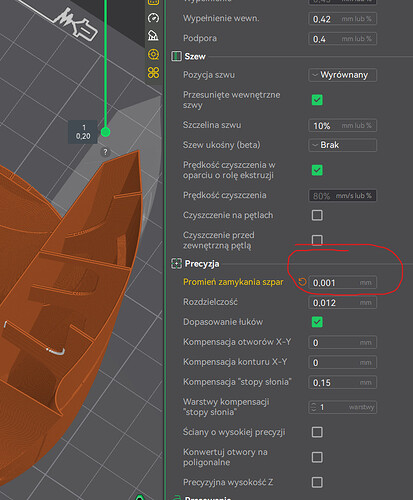Viewport: 413px width, 500px height.
Task: Enable Precyzyjna wysokość Z checkbox
Action: pos(317,482)
